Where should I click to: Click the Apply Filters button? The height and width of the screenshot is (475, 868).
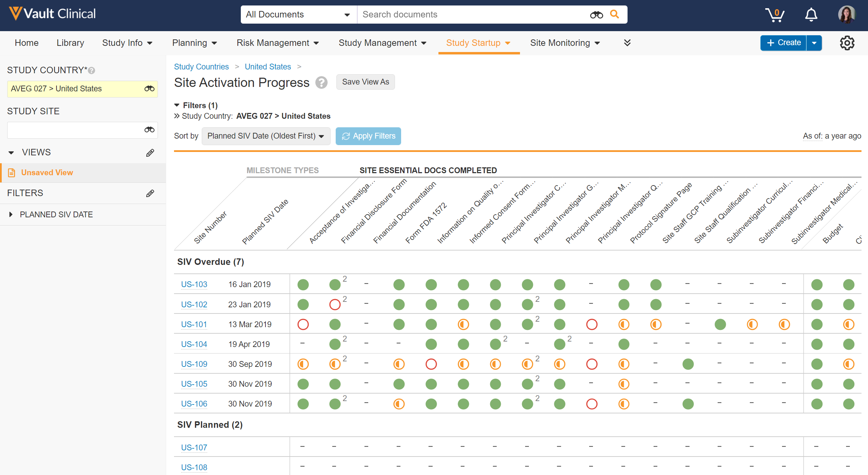pyautogui.click(x=368, y=136)
